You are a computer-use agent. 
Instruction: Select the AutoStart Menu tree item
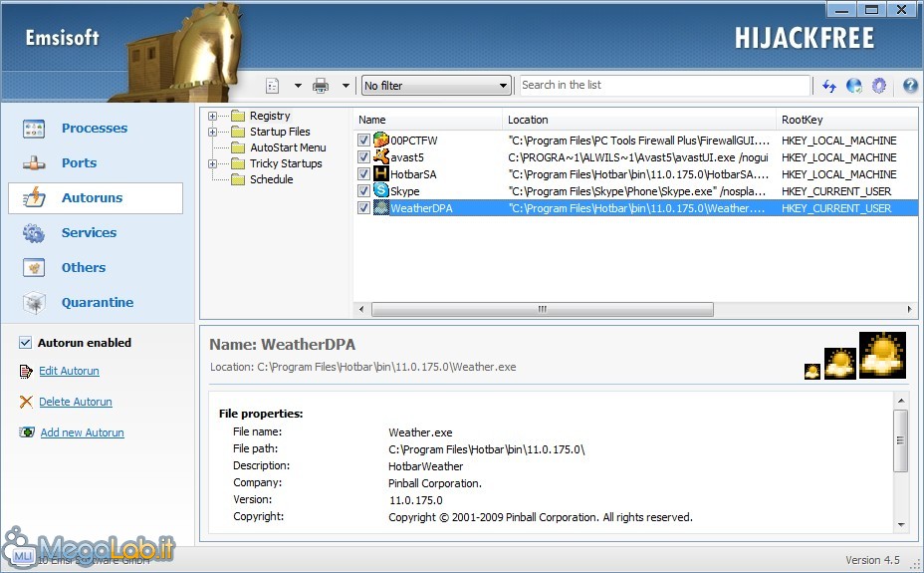click(x=288, y=147)
